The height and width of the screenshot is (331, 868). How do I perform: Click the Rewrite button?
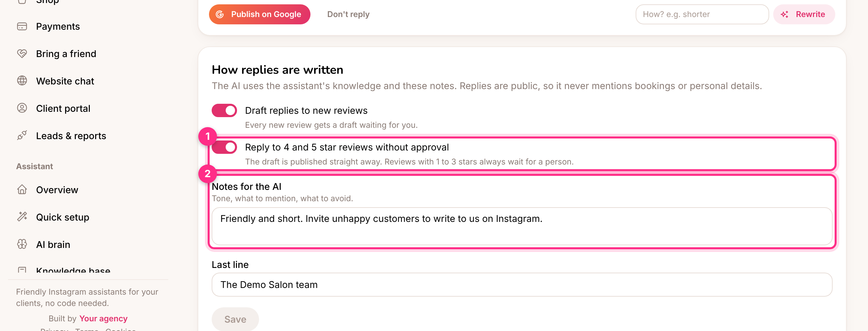click(804, 14)
